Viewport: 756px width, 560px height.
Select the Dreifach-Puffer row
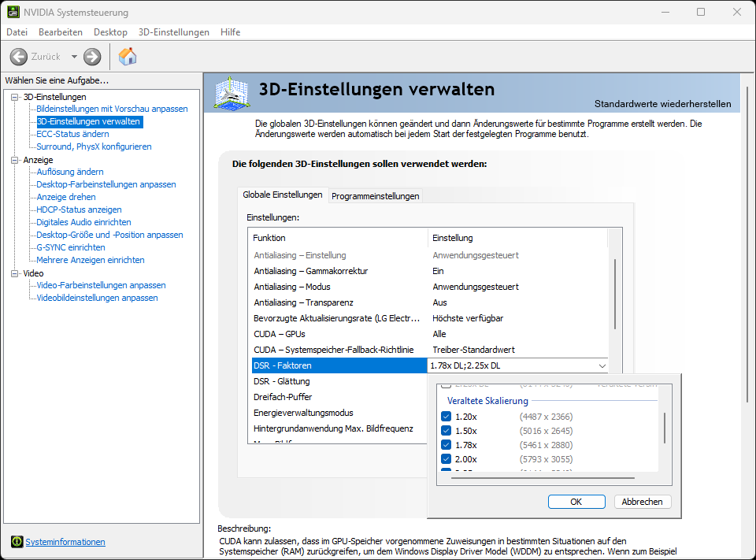(339, 397)
